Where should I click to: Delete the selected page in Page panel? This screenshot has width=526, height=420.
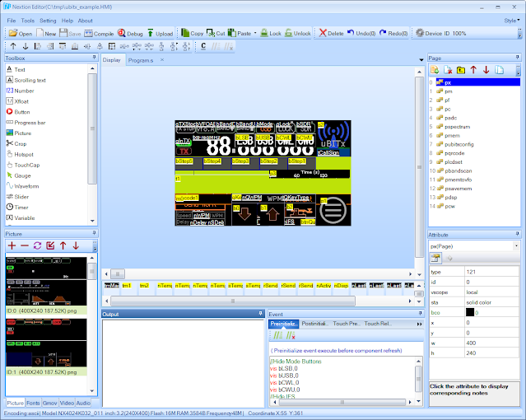pyautogui.click(x=448, y=70)
